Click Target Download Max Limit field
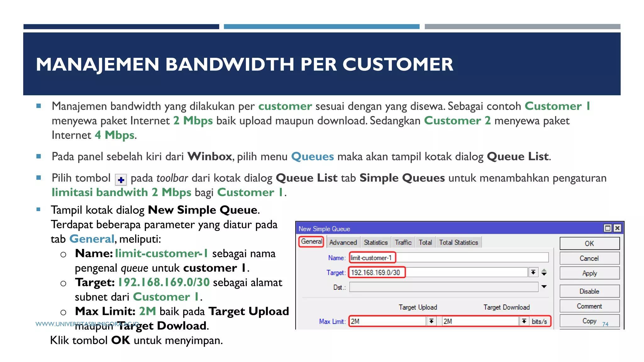 coord(480,321)
